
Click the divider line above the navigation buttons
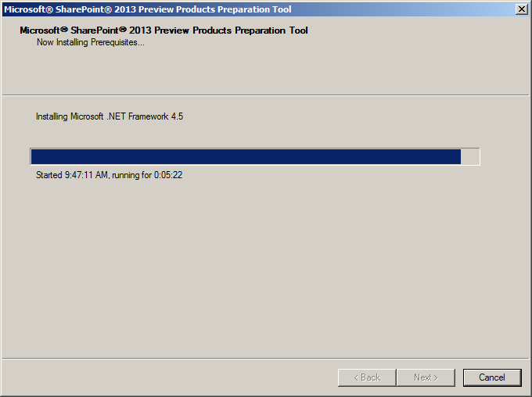pyautogui.click(x=266, y=359)
